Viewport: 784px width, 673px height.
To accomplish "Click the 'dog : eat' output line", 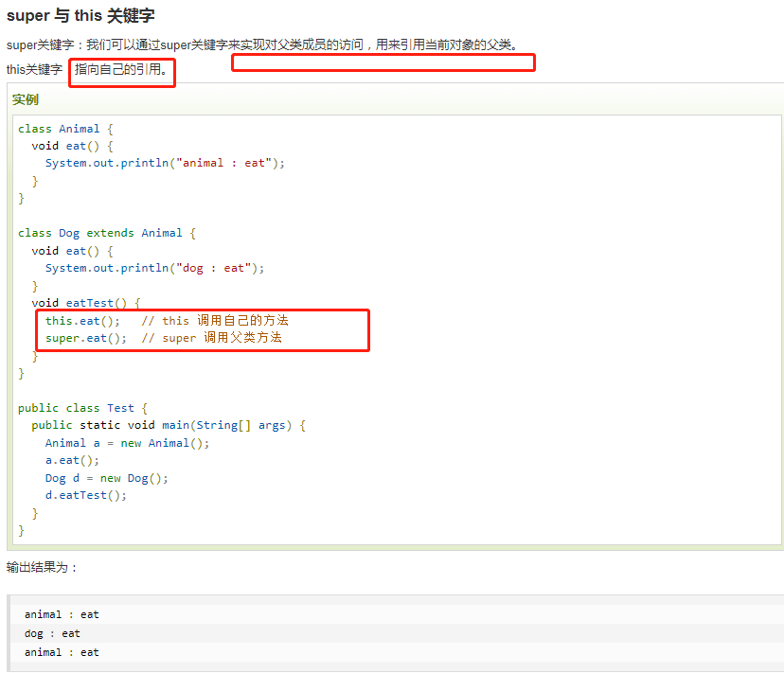I will (x=52, y=633).
